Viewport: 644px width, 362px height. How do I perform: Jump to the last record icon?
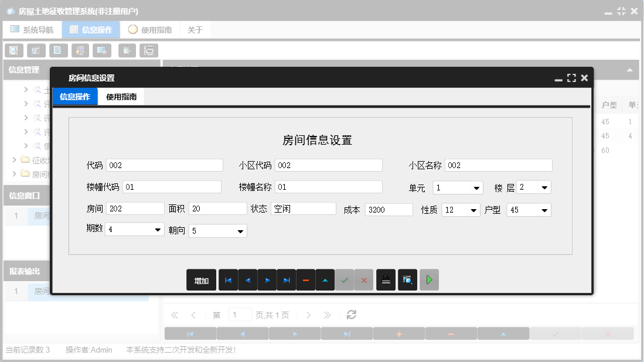pos(287,280)
